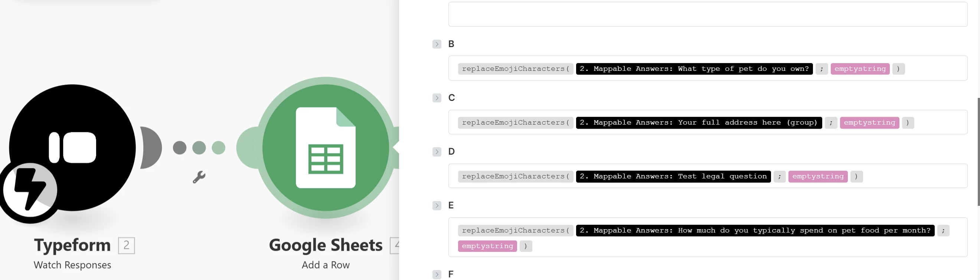Click the semicolon pill in field E
This screenshot has width=980, height=280.
click(x=943, y=231)
